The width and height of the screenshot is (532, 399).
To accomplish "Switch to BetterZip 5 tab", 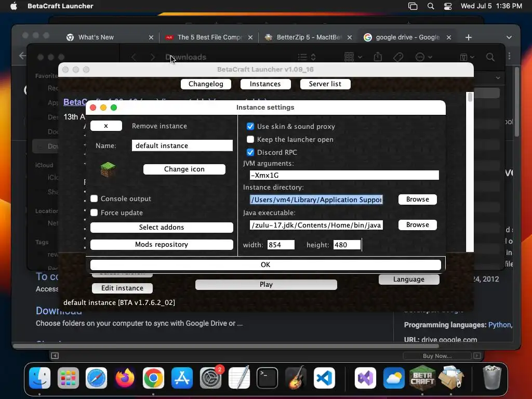I will coord(309,37).
